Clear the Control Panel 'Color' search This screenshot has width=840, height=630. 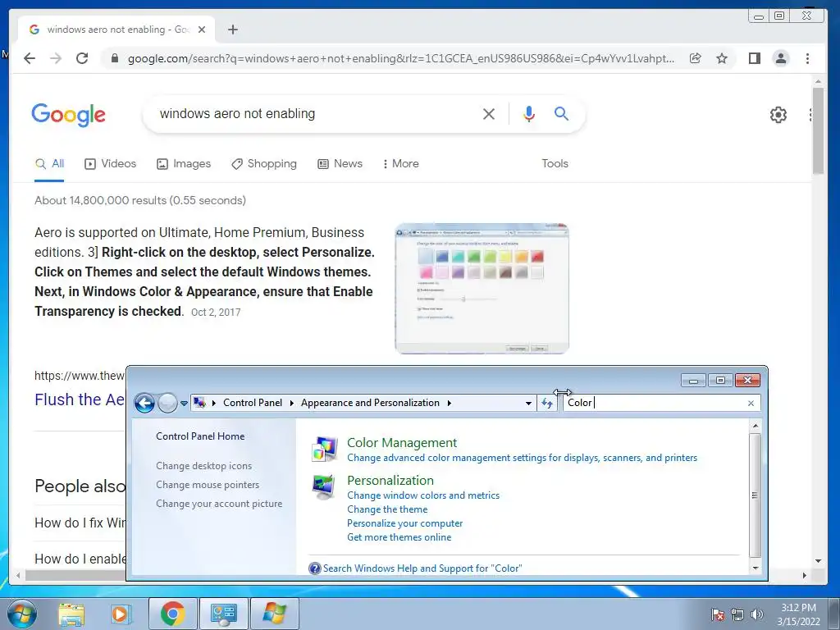coord(751,403)
